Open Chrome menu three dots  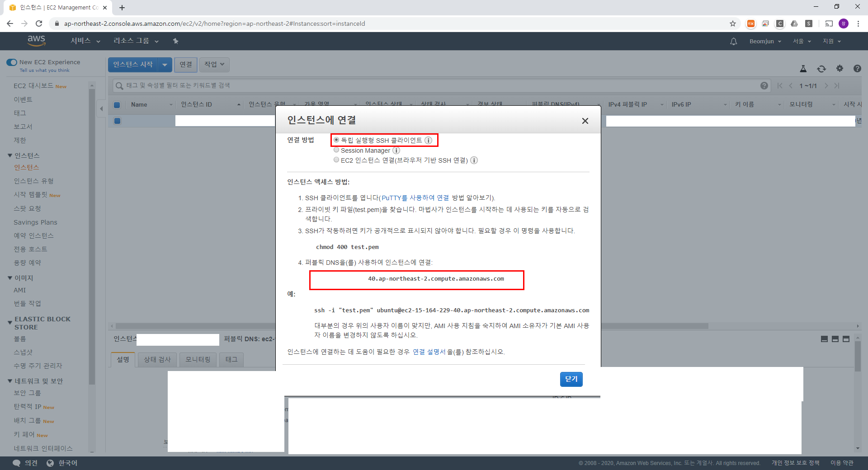[858, 23]
